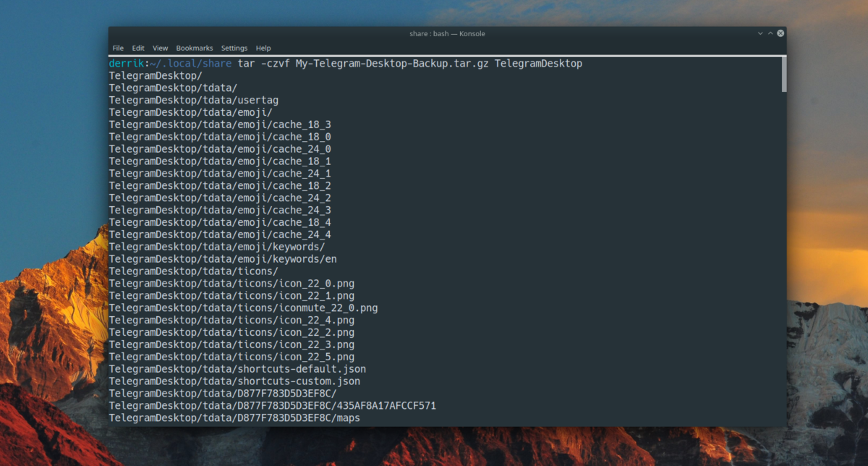Click line 'TelegramDesktop/tdata/ticons/icon_22_3.png'
This screenshot has height=466, width=868.
[231, 345]
